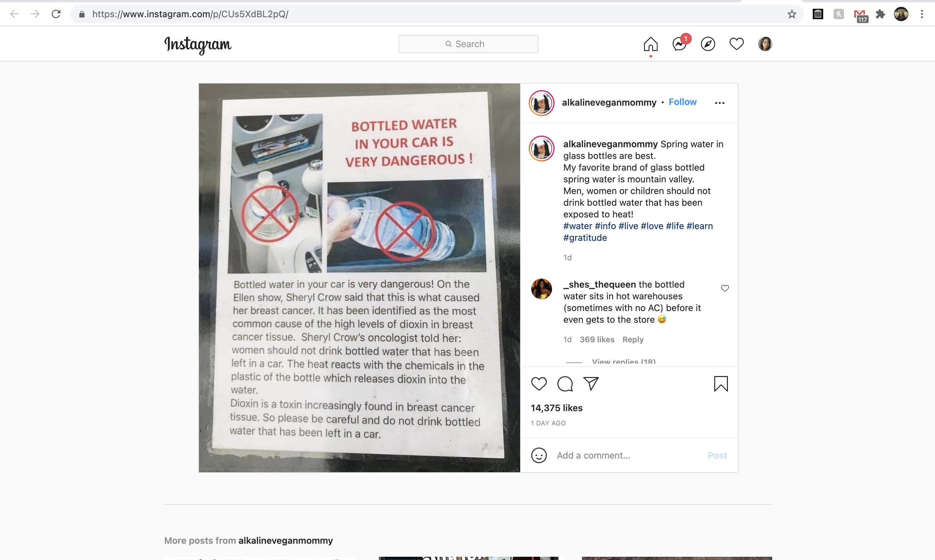The width and height of the screenshot is (935, 560).
Task: Share the post via the paper plane icon
Action: (591, 384)
